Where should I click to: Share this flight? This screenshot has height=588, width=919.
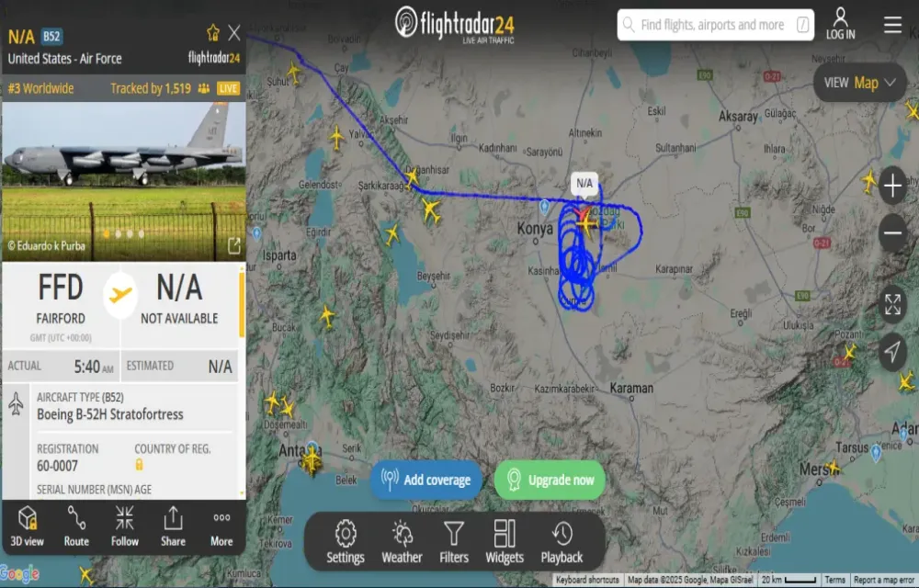173,526
